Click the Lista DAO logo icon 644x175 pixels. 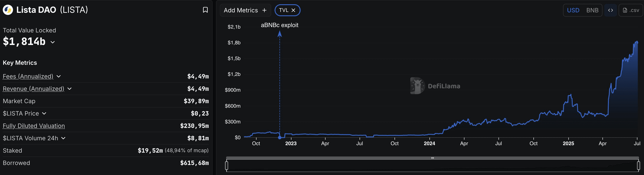point(8,10)
